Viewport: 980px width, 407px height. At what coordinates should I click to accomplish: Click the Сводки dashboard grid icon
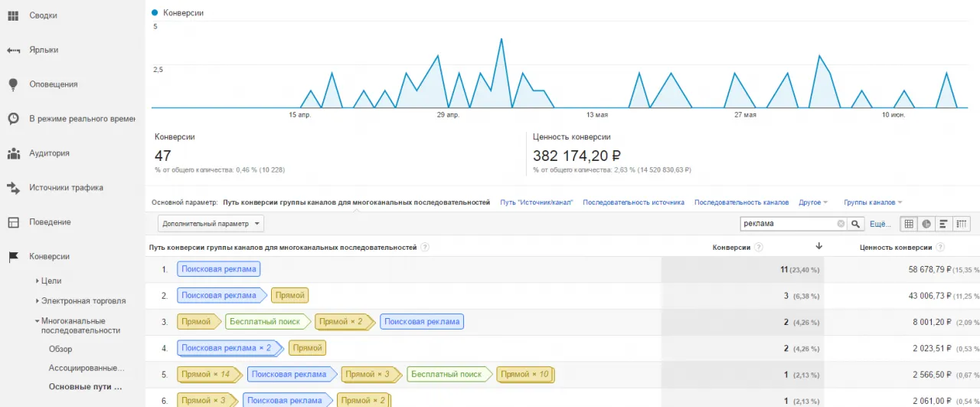point(13,15)
